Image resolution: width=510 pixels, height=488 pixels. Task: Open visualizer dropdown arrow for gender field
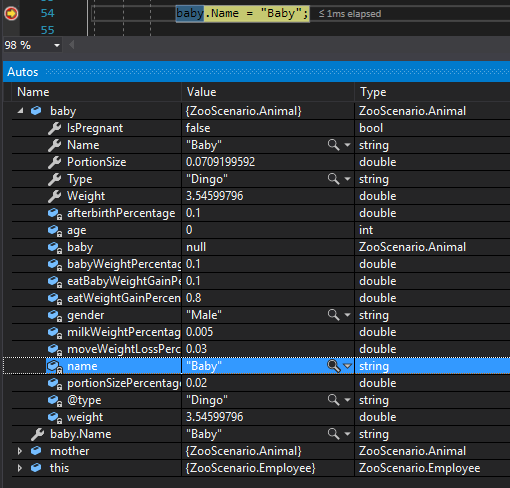(x=347, y=315)
